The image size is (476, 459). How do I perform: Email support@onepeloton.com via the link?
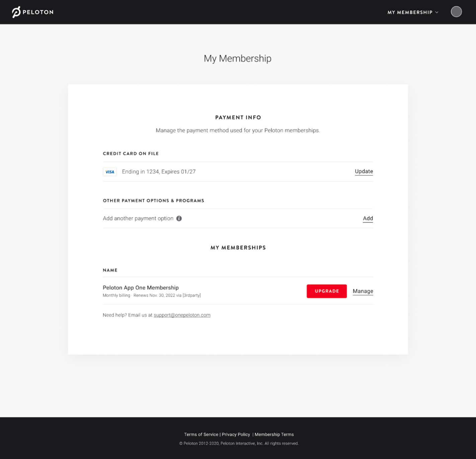tap(182, 315)
